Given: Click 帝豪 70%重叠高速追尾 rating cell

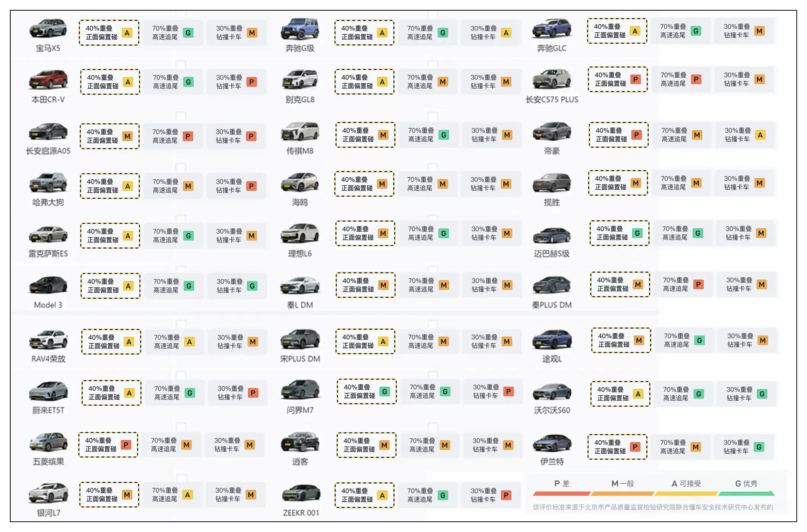Looking at the screenshot, I should coord(682,135).
